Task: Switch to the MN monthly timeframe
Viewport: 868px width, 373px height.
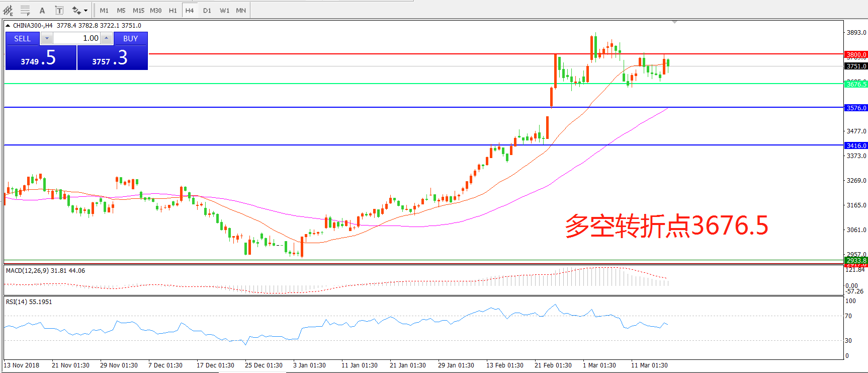Action: point(241,10)
